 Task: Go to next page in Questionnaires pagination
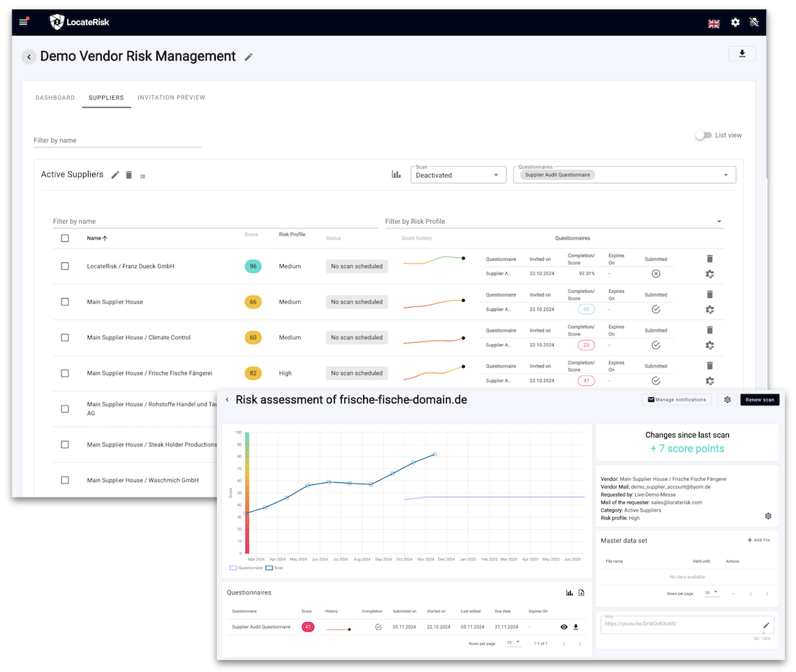(x=580, y=643)
